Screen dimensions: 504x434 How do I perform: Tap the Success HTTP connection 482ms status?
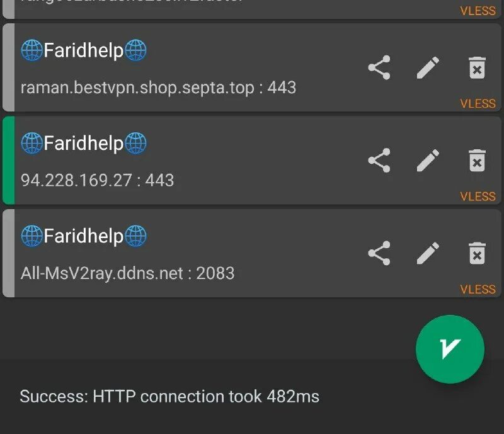(169, 397)
